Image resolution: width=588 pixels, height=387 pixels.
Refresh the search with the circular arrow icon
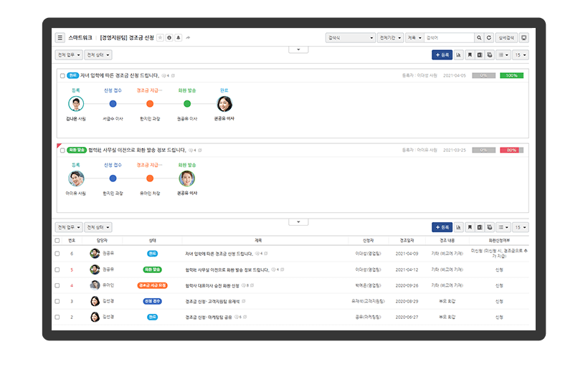point(488,37)
